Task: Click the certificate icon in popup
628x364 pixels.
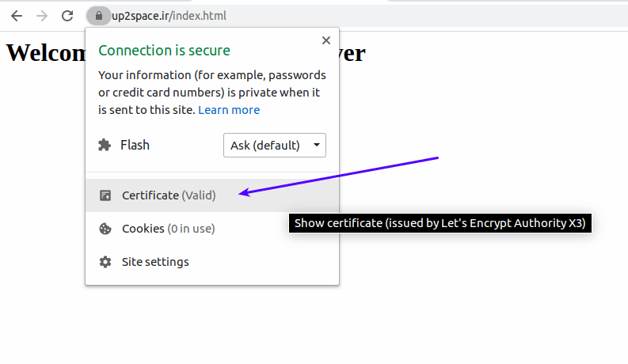Action: point(105,195)
